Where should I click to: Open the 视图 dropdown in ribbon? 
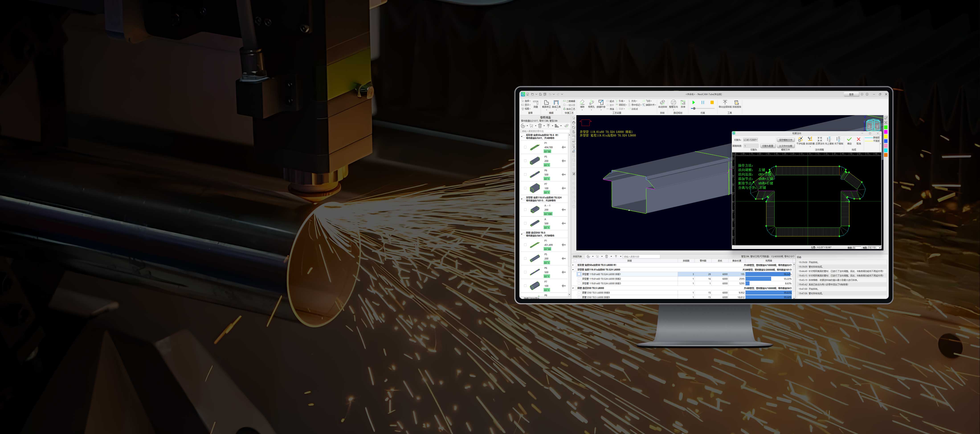(526, 109)
